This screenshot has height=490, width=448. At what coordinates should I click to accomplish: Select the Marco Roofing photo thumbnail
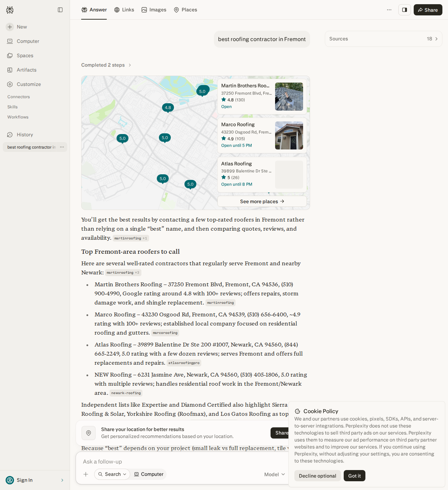click(x=289, y=135)
